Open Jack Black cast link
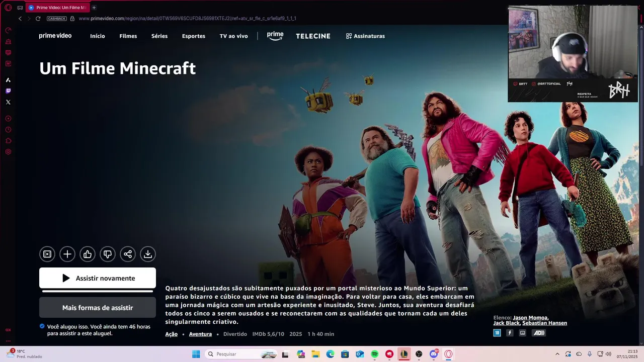This screenshot has height=362, width=644. pyautogui.click(x=506, y=323)
